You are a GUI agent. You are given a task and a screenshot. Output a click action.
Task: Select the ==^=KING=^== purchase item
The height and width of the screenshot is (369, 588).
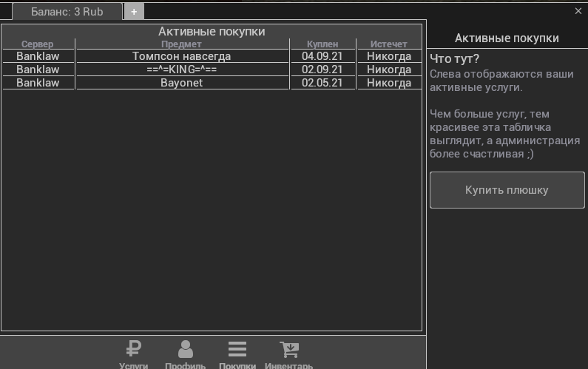[181, 70]
